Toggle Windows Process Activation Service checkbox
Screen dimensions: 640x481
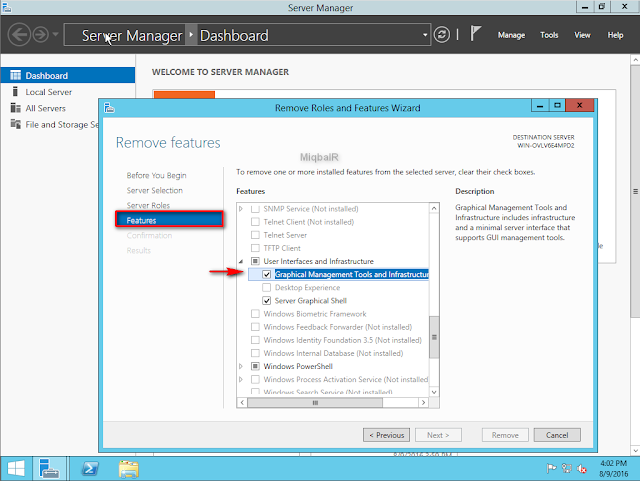click(255, 379)
